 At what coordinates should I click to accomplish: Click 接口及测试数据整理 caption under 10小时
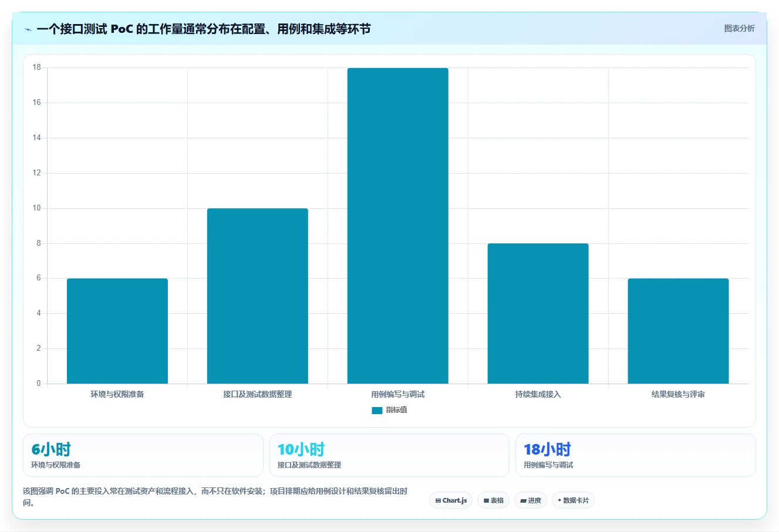coord(309,465)
